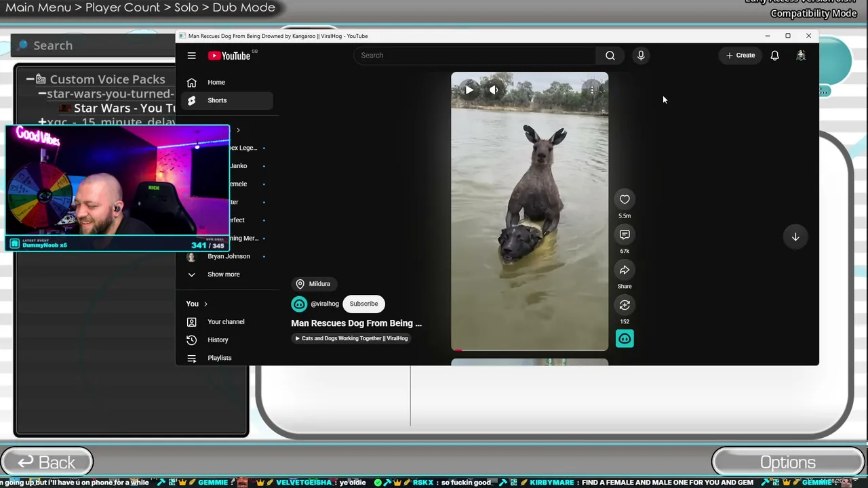Subscribe to the @viralhog channel
Image resolution: width=868 pixels, height=488 pixels.
coord(364,304)
